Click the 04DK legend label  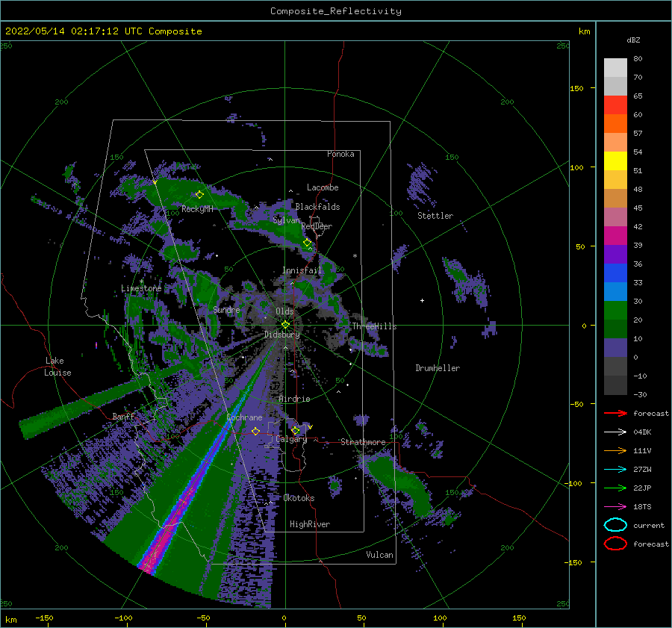pos(642,432)
